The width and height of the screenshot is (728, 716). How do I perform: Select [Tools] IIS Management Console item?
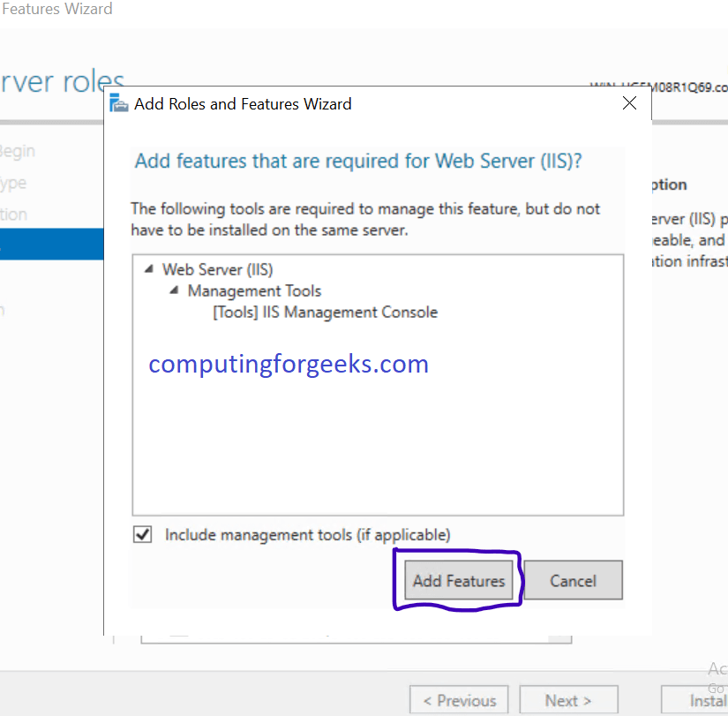325,313
